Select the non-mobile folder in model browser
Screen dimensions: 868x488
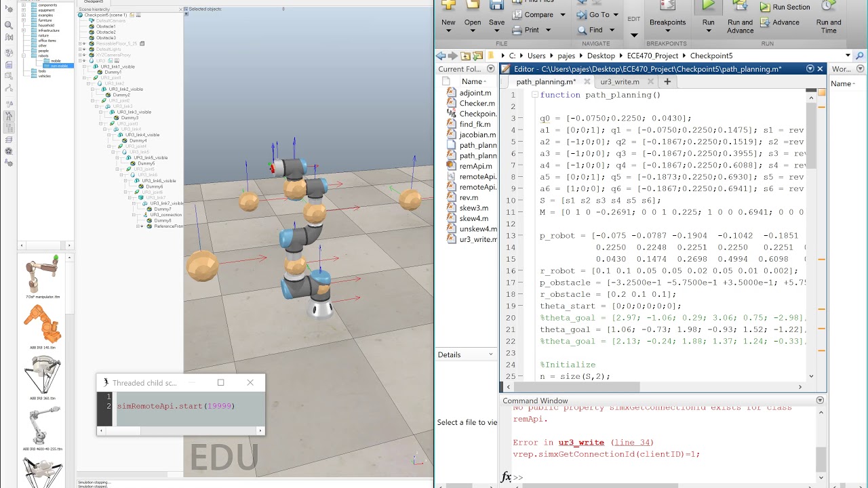click(59, 66)
